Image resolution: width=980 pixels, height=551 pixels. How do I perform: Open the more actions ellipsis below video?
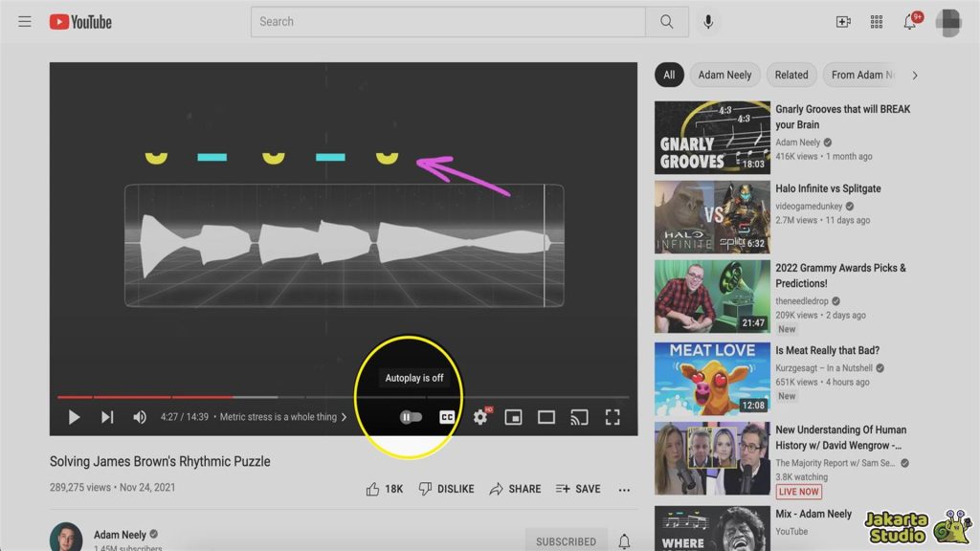(x=624, y=490)
